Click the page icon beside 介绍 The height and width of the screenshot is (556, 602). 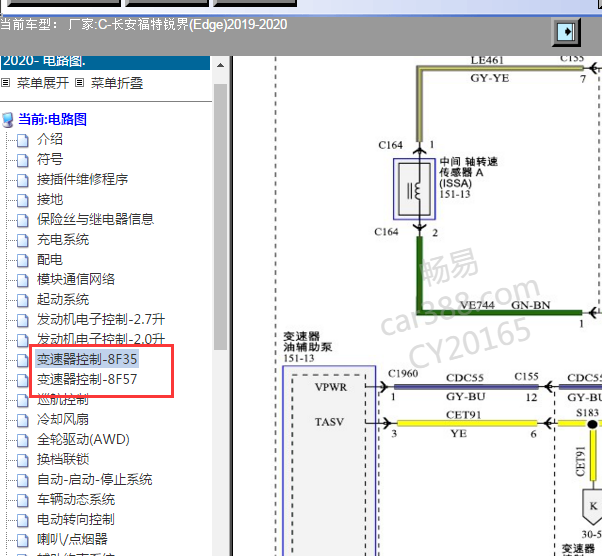coord(23,140)
